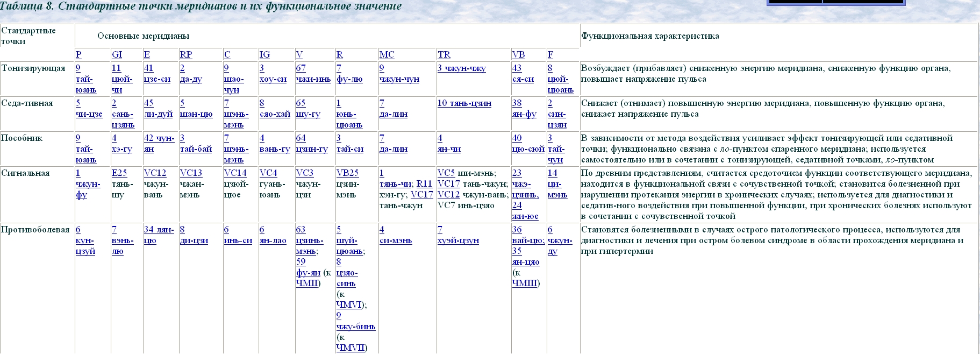Click point 43 ся-си link
This screenshot has width=980, height=354.
pyautogui.click(x=523, y=74)
